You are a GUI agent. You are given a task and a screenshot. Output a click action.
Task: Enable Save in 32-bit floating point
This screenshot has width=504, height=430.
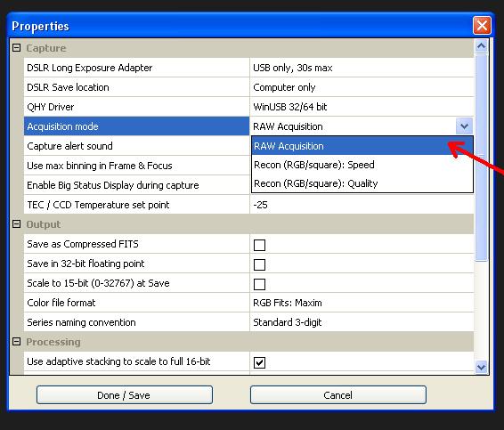tap(259, 264)
